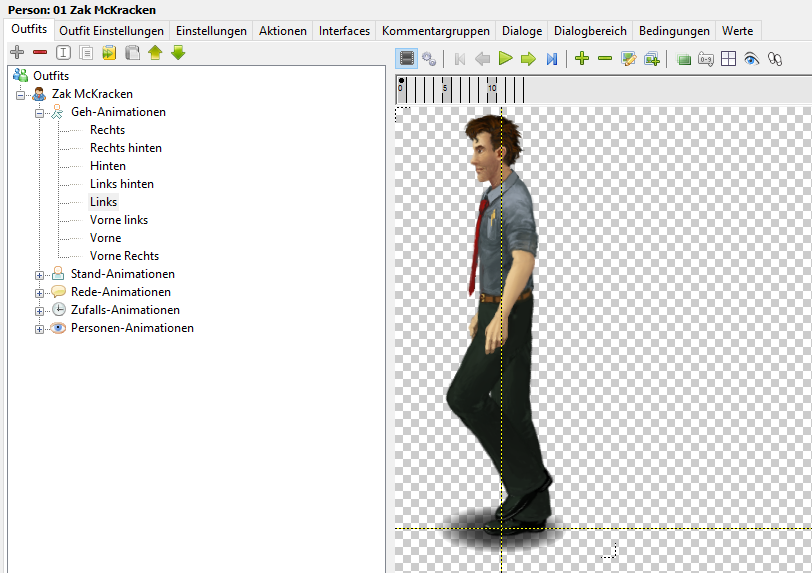Select the Personen-Animationen tree item
Screen dimensions: 812x573
(132, 328)
